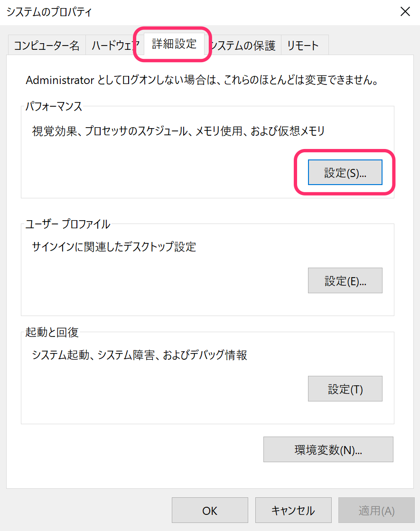Open the 環境変数(N)... dialog
The image size is (420, 531).
(328, 449)
